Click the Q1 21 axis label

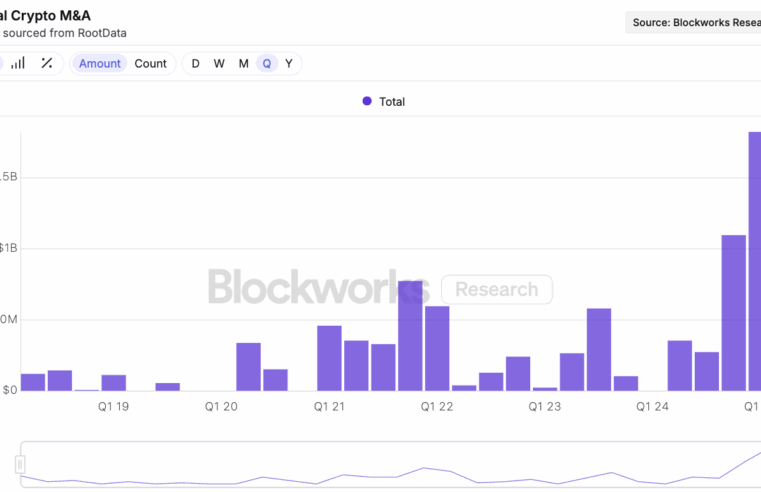click(x=330, y=407)
